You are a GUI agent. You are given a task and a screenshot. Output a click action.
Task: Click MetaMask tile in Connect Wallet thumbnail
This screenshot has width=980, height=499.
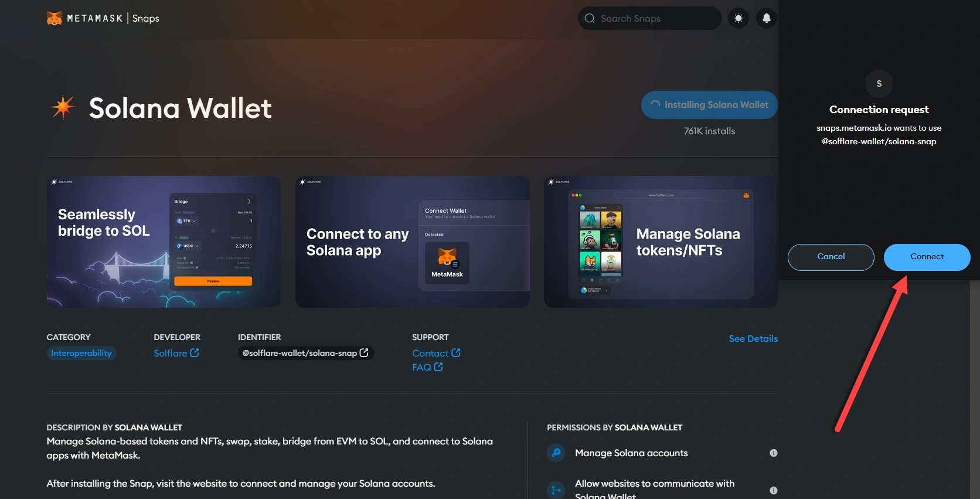[447, 263]
